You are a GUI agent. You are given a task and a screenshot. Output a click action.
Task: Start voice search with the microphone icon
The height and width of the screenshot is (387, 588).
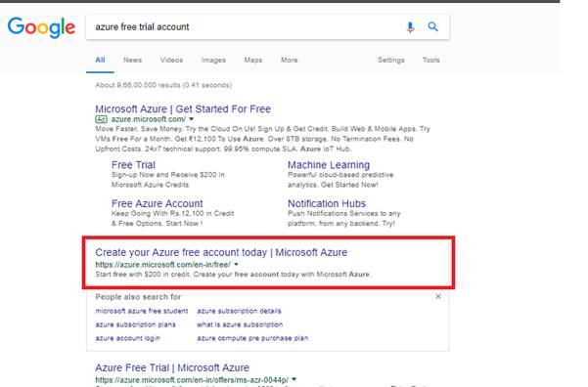[x=410, y=27]
